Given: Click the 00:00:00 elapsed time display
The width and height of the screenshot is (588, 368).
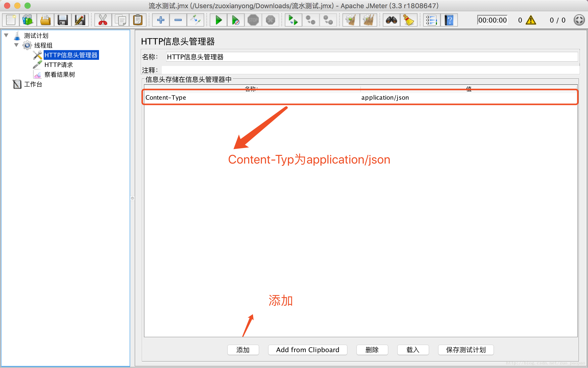Looking at the screenshot, I should click(492, 20).
